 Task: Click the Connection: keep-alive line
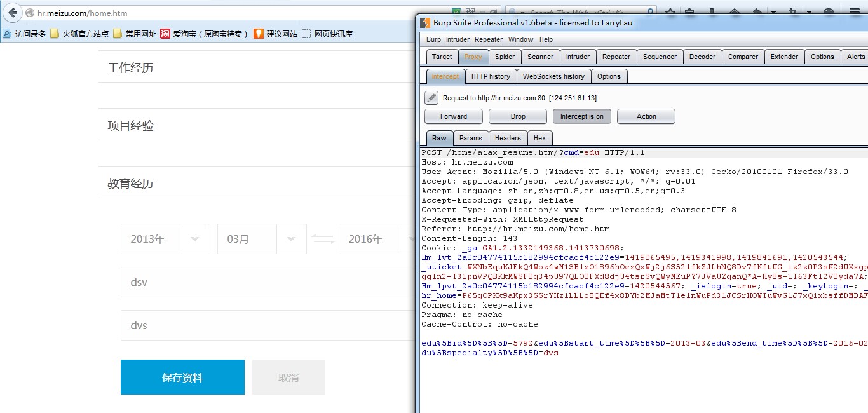[477, 305]
